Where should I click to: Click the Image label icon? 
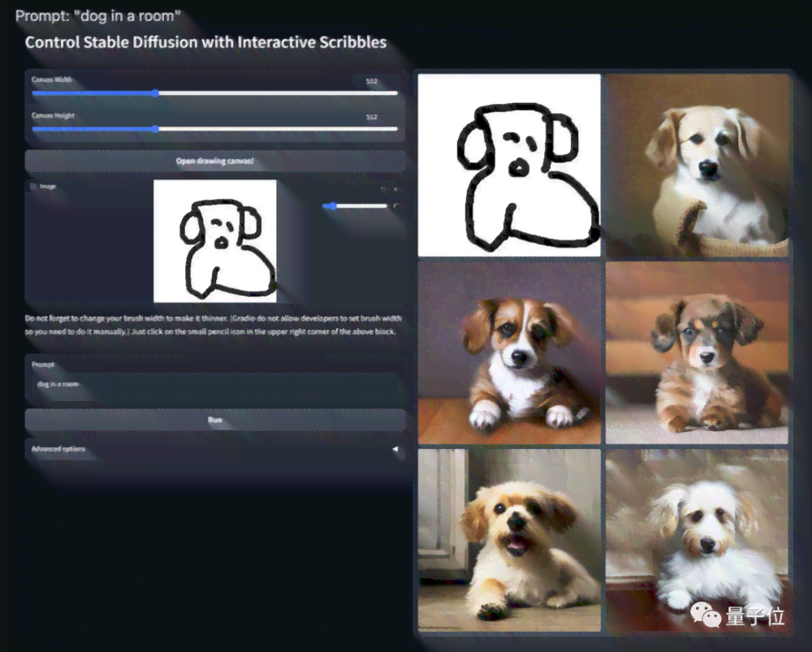pyautogui.click(x=33, y=187)
